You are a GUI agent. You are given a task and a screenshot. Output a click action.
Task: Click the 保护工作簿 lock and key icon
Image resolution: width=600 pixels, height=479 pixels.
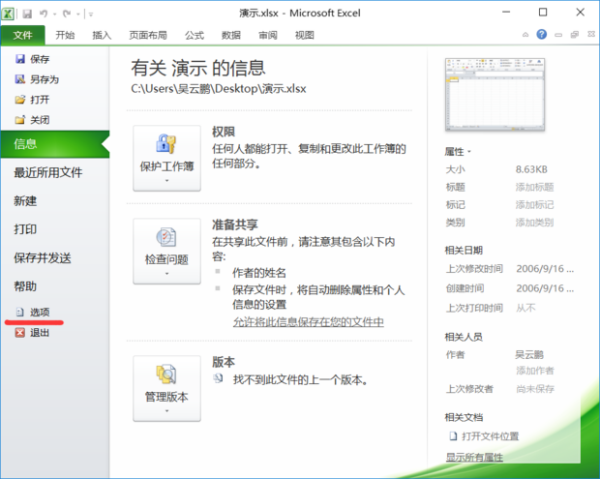point(166,144)
